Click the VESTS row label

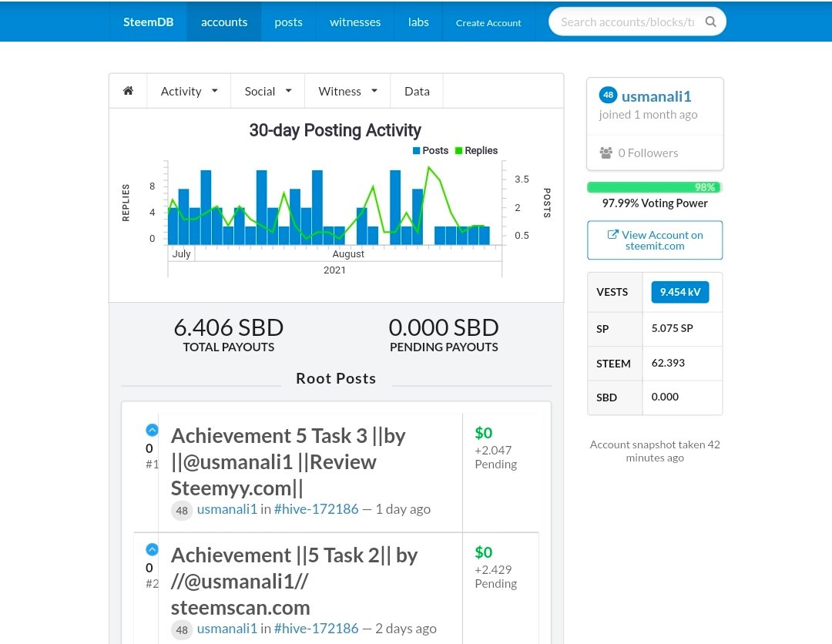[612, 292]
